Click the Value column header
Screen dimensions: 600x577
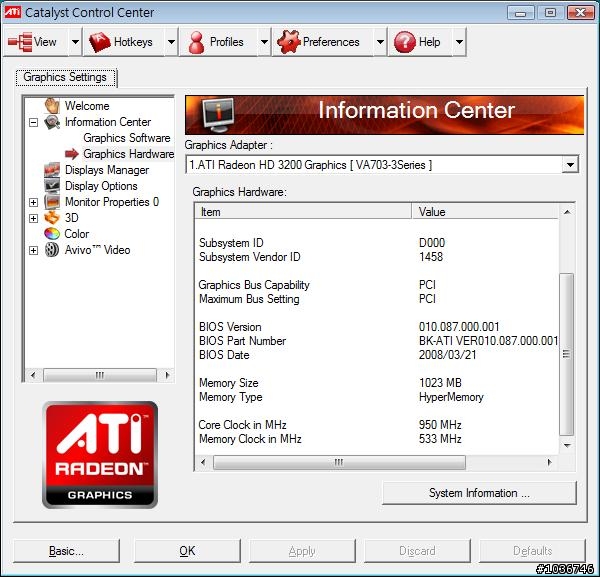[x=485, y=212]
